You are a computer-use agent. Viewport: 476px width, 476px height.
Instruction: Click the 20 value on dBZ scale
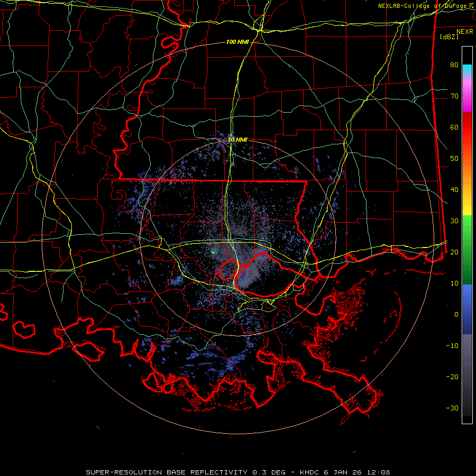(454, 252)
